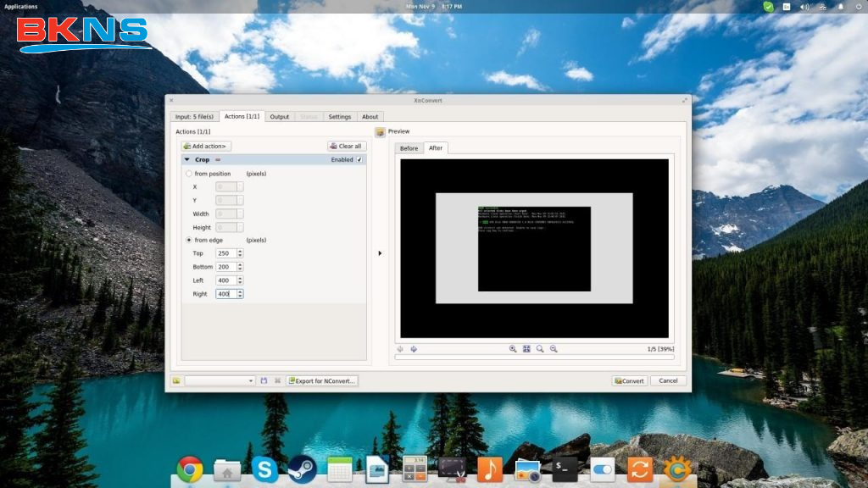This screenshot has width=868, height=488.
Task: Switch to the Before preview tab
Action: tap(409, 148)
